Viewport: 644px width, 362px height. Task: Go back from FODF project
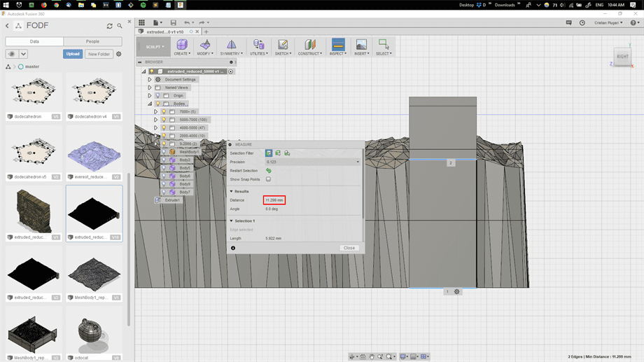click(x=7, y=26)
